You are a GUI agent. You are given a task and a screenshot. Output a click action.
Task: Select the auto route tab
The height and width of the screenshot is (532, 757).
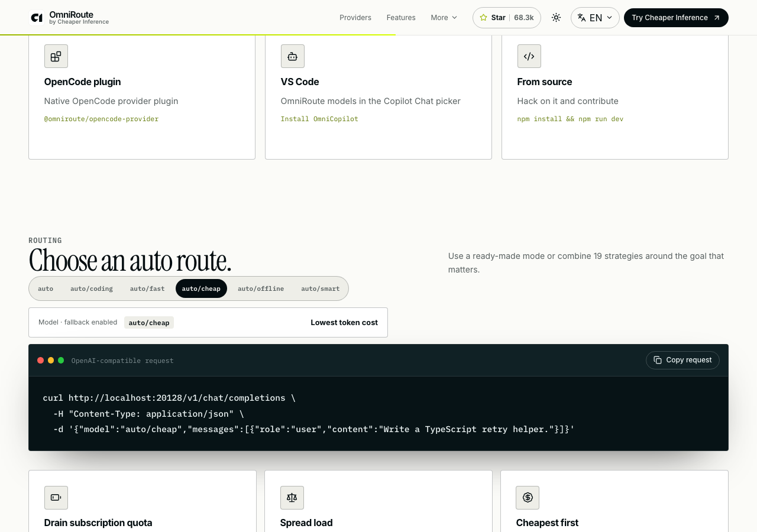click(x=46, y=288)
